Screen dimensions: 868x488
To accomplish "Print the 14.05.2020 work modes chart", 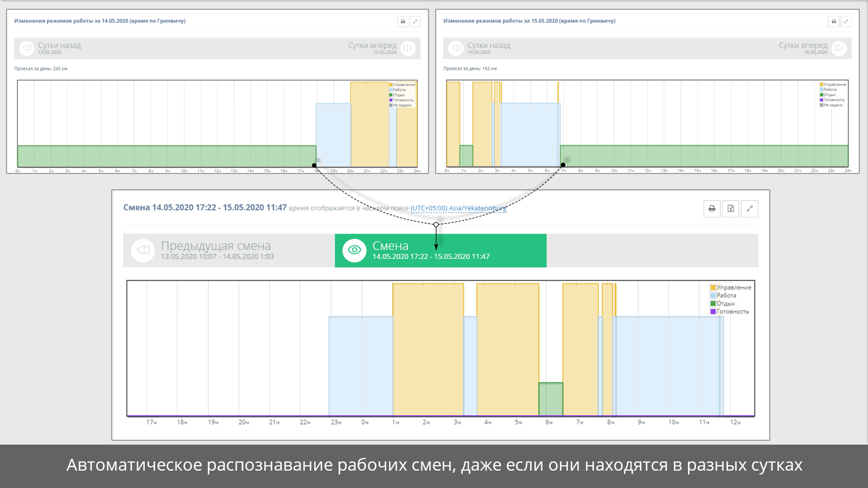I will point(403,22).
